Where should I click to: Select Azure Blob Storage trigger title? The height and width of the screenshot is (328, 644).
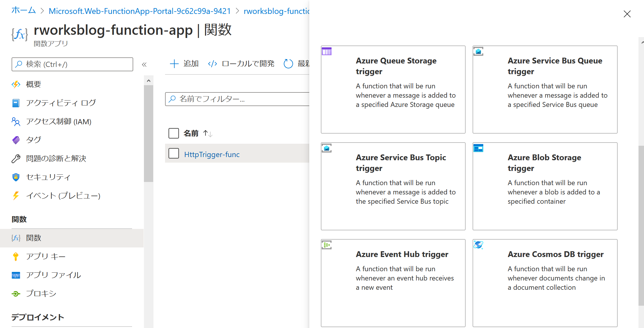tap(544, 163)
